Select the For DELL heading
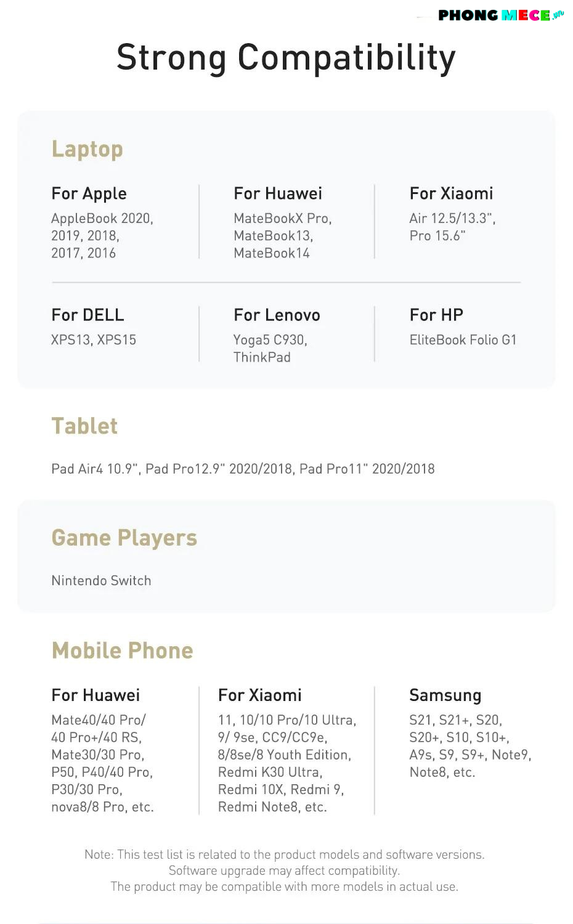Screen dimensions: 573x924 [x=88, y=315]
